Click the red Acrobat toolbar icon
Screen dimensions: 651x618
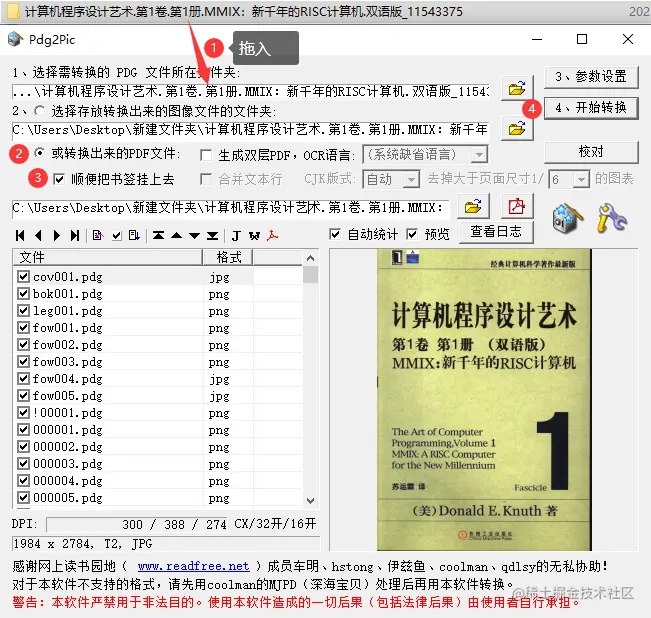(x=272, y=236)
